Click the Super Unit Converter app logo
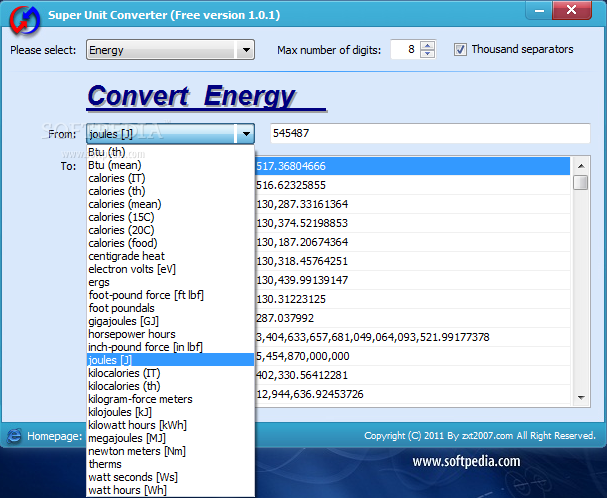 click(x=25, y=20)
